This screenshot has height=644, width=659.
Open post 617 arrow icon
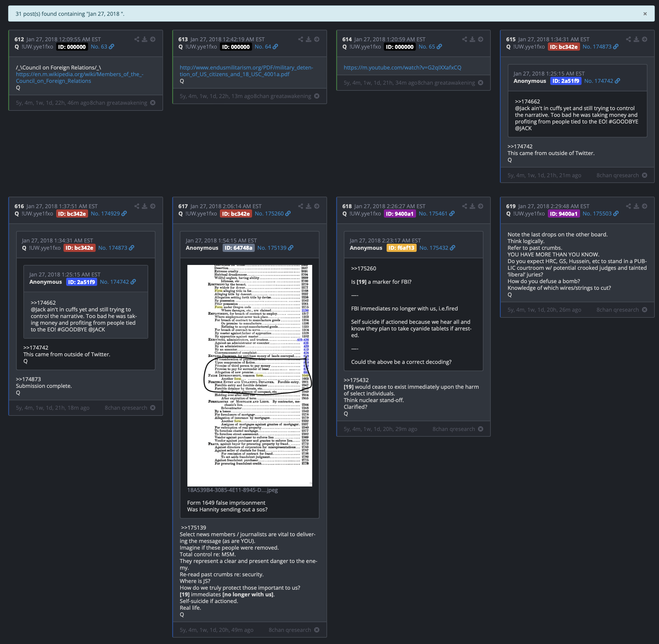(x=316, y=206)
